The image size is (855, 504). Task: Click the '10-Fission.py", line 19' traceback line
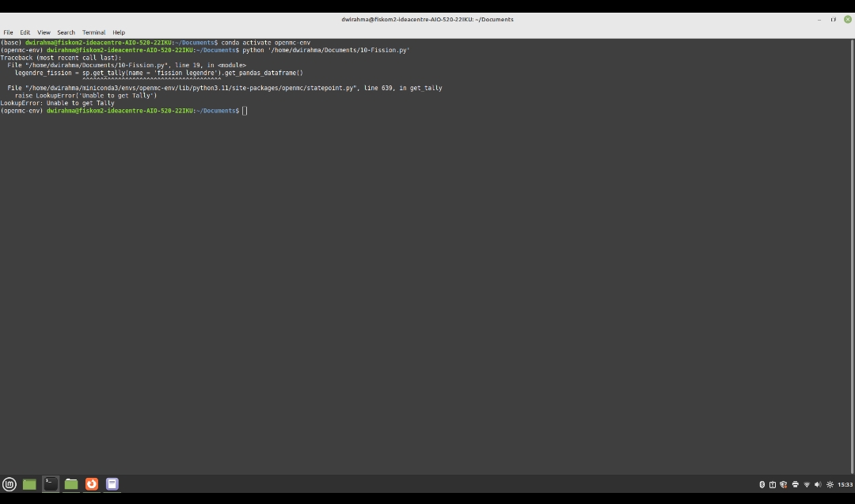point(127,66)
